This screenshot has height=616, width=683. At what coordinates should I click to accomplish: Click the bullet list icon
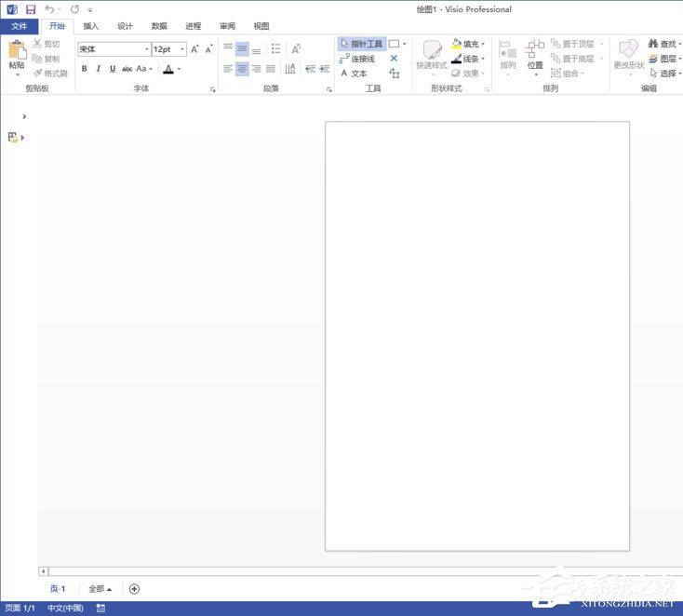click(x=275, y=48)
